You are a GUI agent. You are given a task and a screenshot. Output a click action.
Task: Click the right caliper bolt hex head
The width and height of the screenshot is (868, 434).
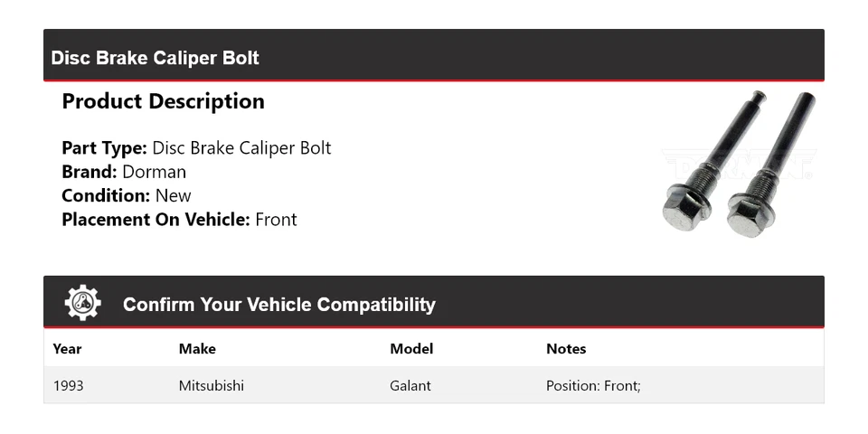747,215
